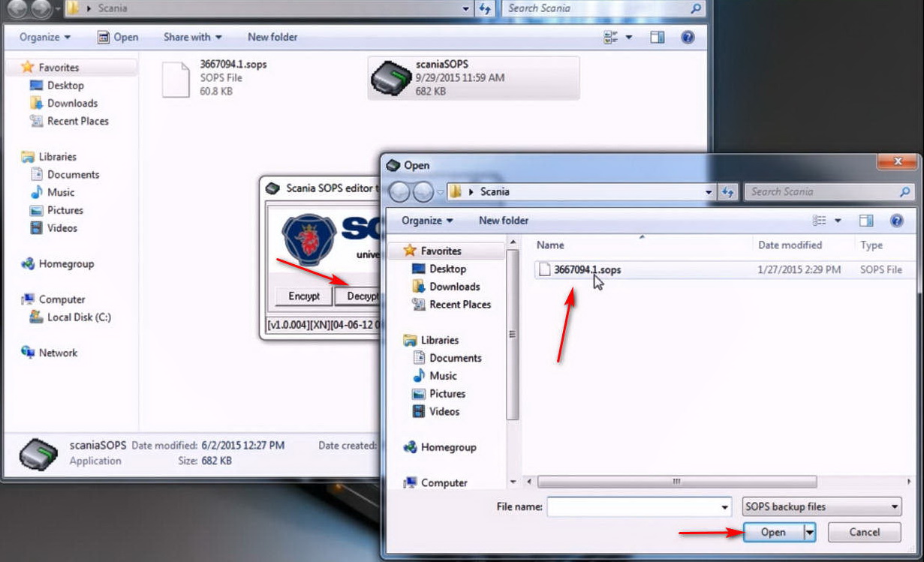This screenshot has width=924, height=562.
Task: Click Recent Places in Open dialog sidebar
Action: 459,305
